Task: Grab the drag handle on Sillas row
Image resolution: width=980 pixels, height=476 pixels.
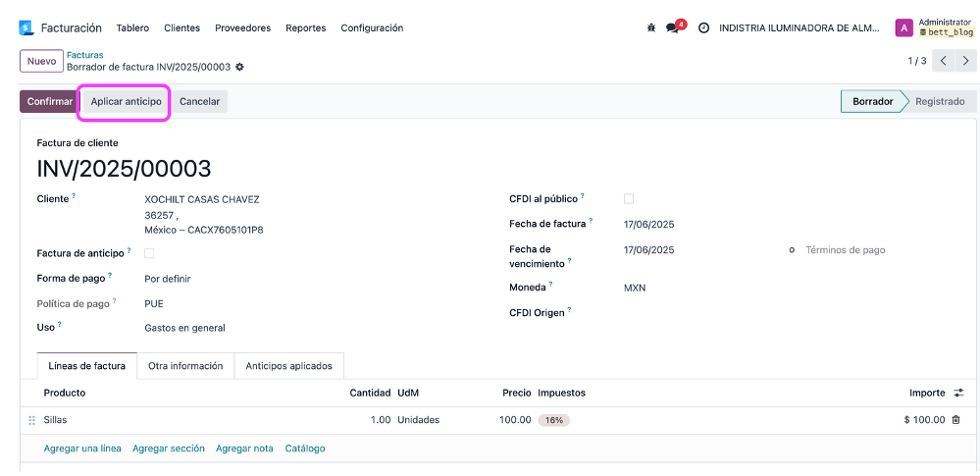Action: click(x=31, y=420)
